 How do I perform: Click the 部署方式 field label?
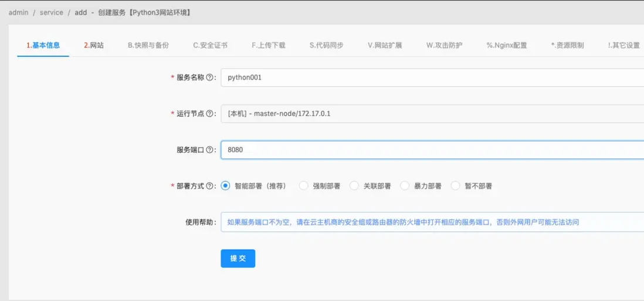(x=190, y=186)
